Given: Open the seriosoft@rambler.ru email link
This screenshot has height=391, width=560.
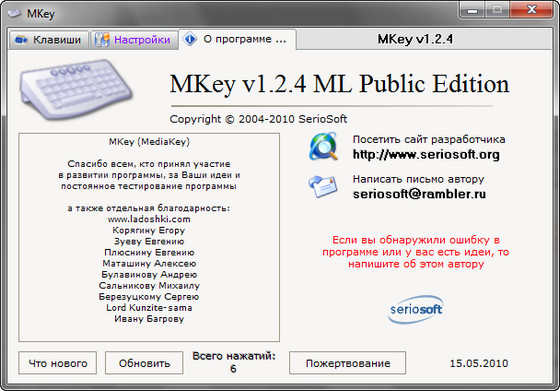Looking at the screenshot, I should tap(419, 194).
